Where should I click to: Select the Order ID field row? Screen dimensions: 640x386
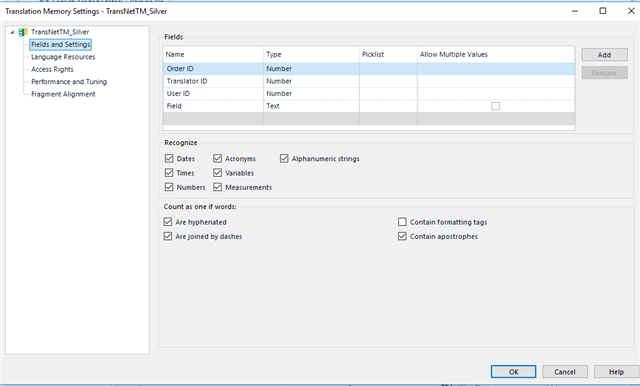pos(369,69)
